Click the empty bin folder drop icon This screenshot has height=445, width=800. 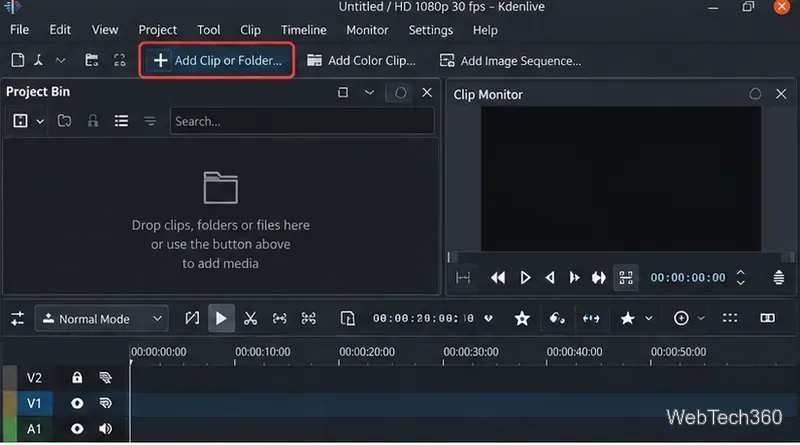pos(220,188)
